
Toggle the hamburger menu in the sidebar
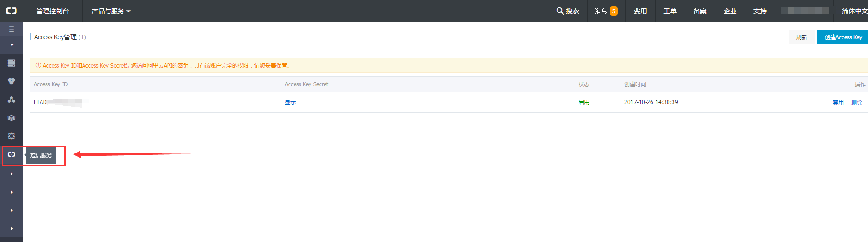[11, 29]
